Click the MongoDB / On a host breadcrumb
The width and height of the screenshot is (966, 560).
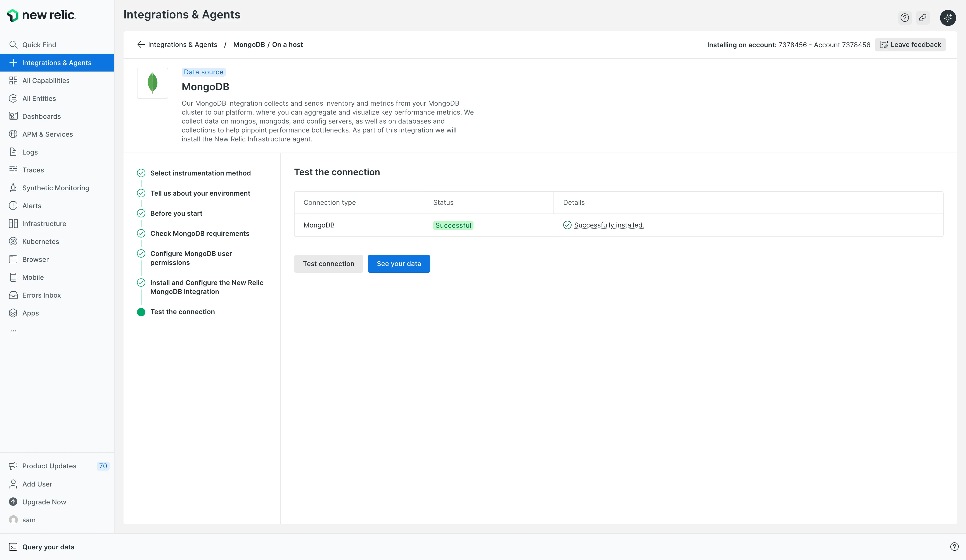click(x=268, y=44)
